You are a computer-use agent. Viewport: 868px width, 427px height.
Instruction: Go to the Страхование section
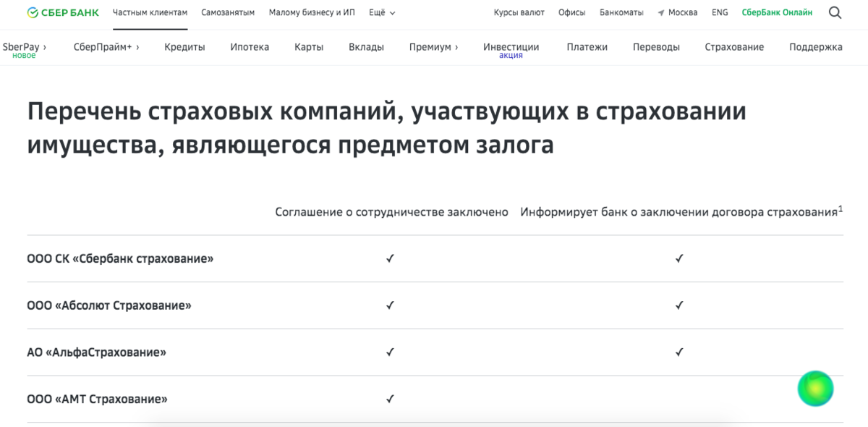734,47
